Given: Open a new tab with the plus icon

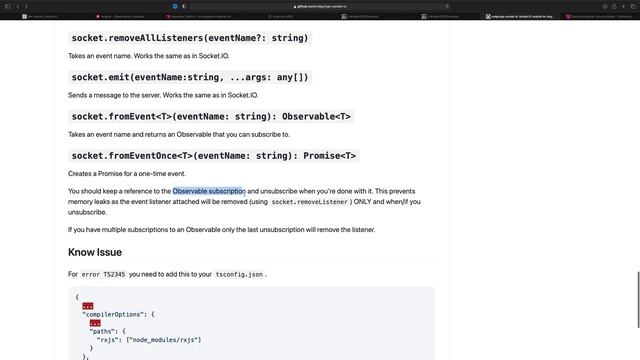Looking at the screenshot, I should [x=623, y=7].
